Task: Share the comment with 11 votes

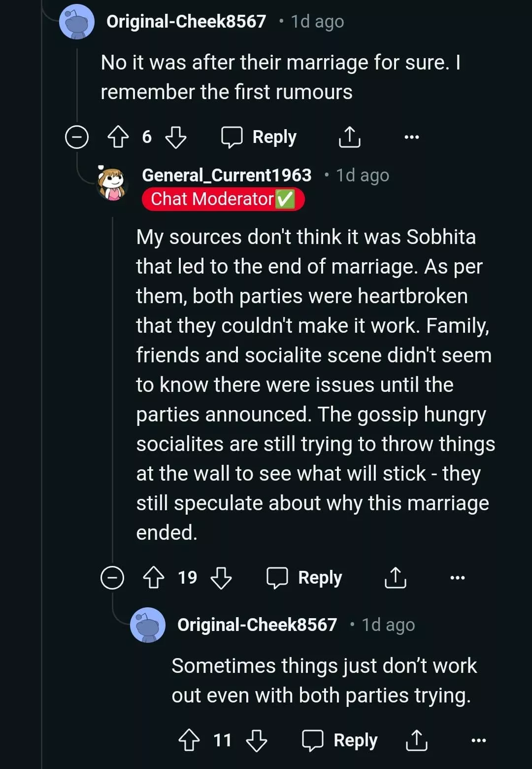Action: tap(416, 740)
